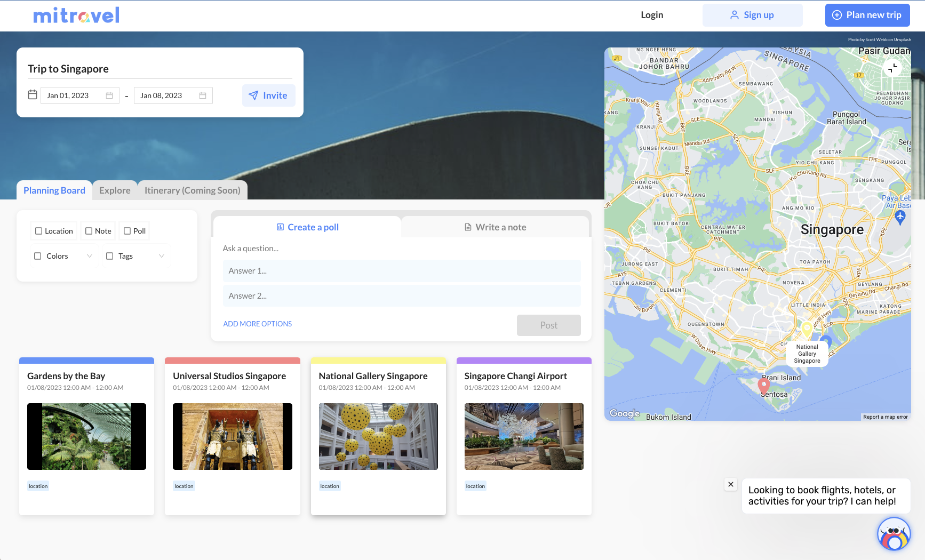The image size is (925, 560).
Task: Click the yellow National Gallery map pin
Action: pyautogui.click(x=807, y=329)
